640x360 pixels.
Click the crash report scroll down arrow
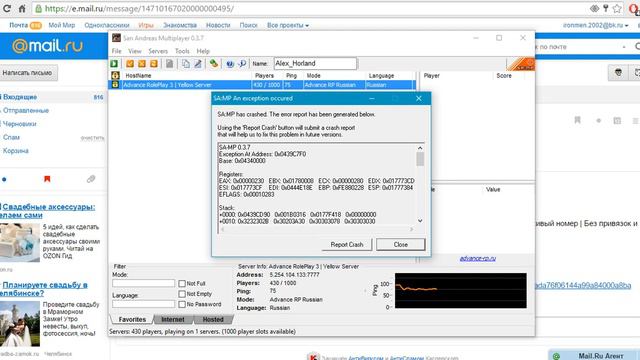click(420, 221)
